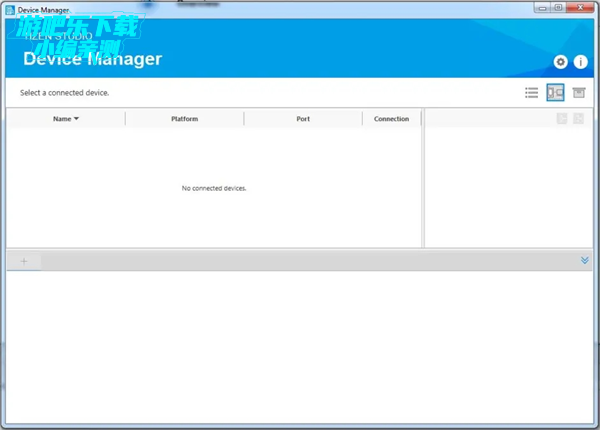
Task: Switch to the device list view icon
Action: pos(532,92)
